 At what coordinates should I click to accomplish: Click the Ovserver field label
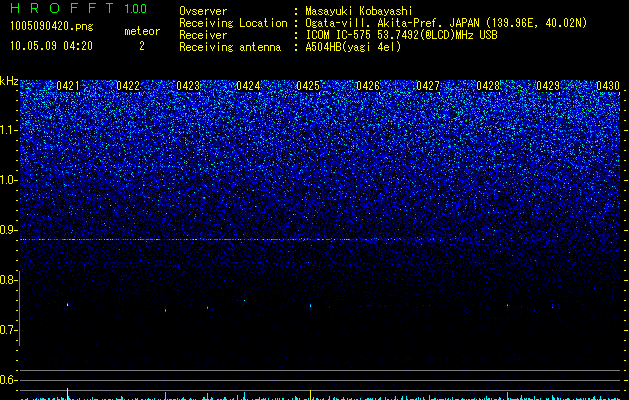[203, 11]
